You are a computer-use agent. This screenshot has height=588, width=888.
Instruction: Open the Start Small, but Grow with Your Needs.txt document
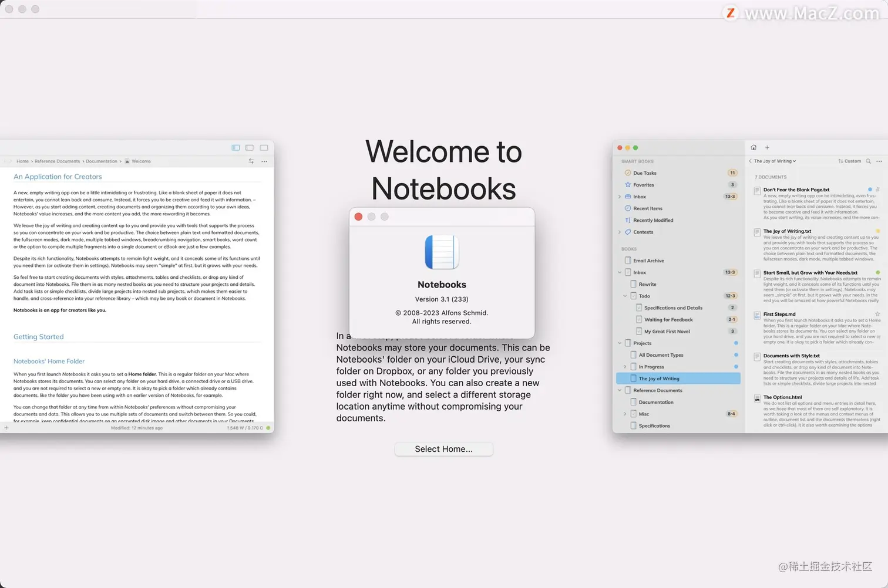(817, 287)
